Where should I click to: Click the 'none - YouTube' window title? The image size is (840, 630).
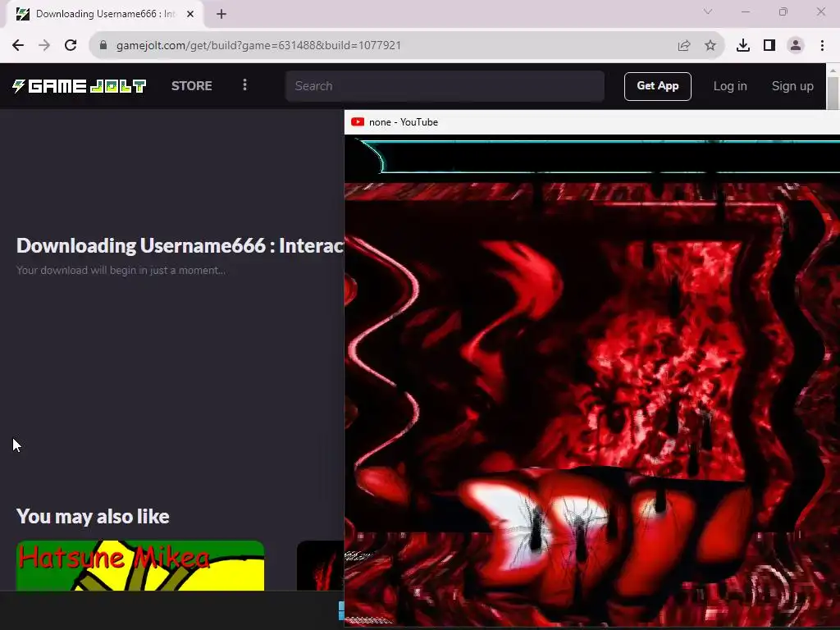tap(404, 122)
